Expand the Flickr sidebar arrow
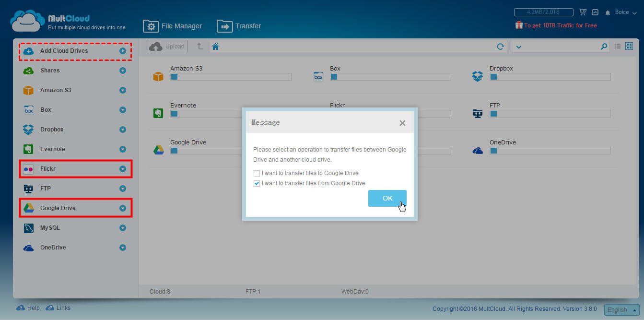 (x=123, y=169)
